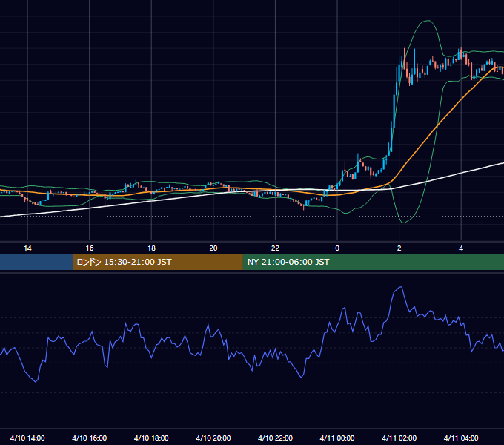Click the upper time axis label 2
This screenshot has width=504, height=445.
tap(399, 248)
